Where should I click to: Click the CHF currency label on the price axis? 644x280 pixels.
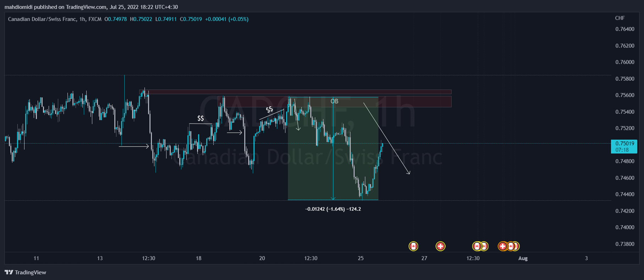click(x=620, y=18)
